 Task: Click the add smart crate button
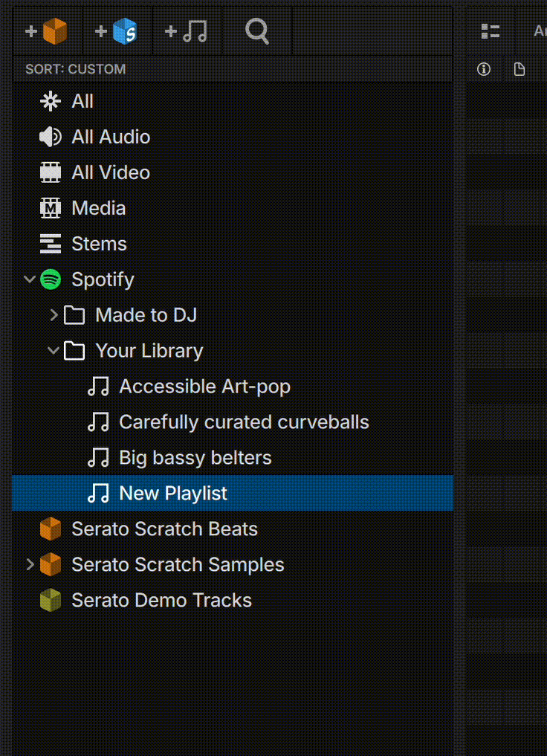click(117, 31)
